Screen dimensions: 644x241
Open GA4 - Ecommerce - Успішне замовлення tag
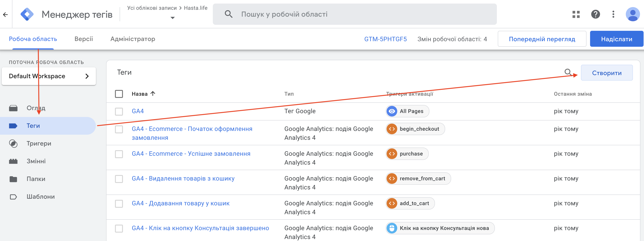click(x=191, y=154)
